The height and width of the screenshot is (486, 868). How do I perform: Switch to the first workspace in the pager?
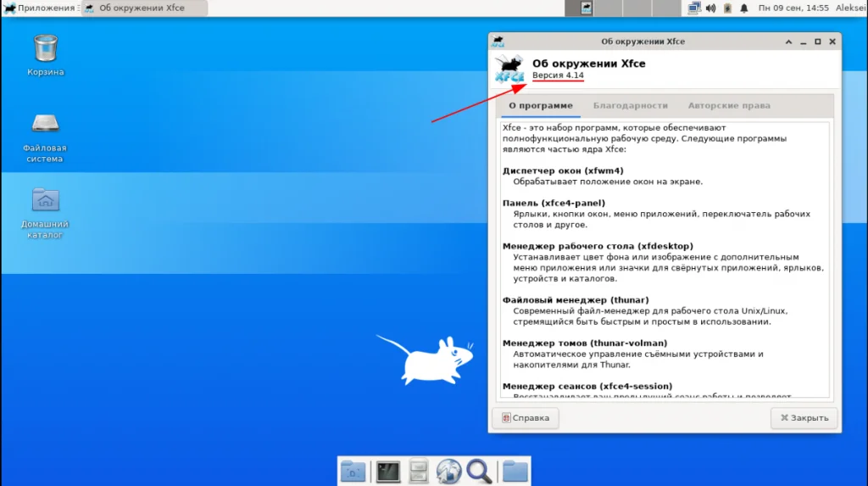579,8
